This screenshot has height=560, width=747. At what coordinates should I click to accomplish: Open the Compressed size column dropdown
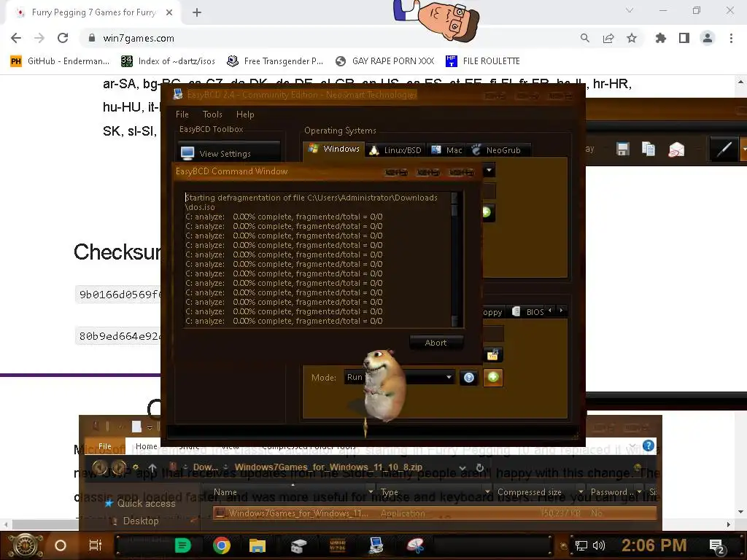click(x=580, y=491)
